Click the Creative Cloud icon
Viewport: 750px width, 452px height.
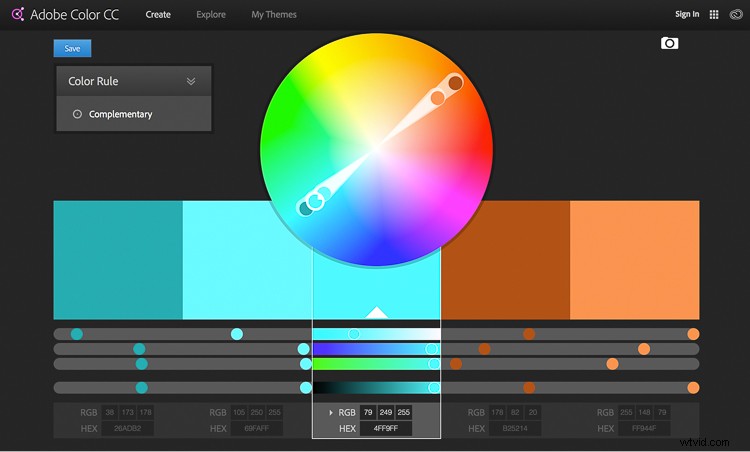[x=735, y=15]
